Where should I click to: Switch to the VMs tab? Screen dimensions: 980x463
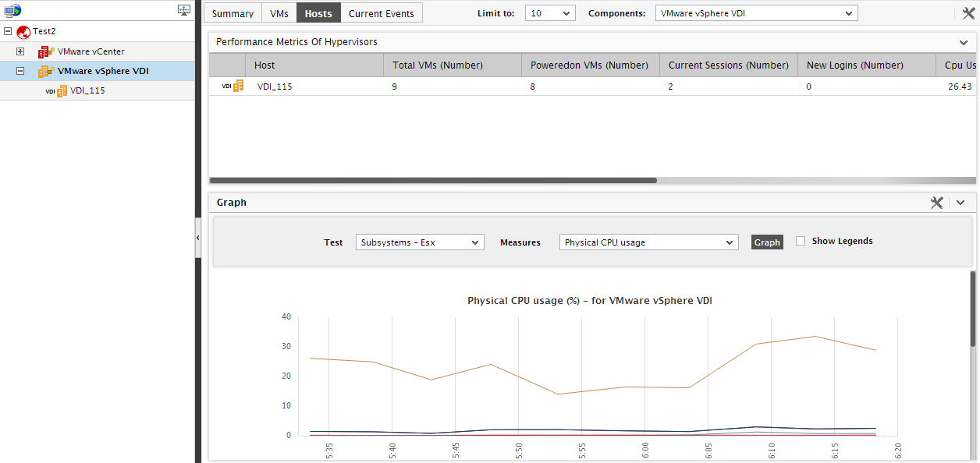pyautogui.click(x=279, y=13)
